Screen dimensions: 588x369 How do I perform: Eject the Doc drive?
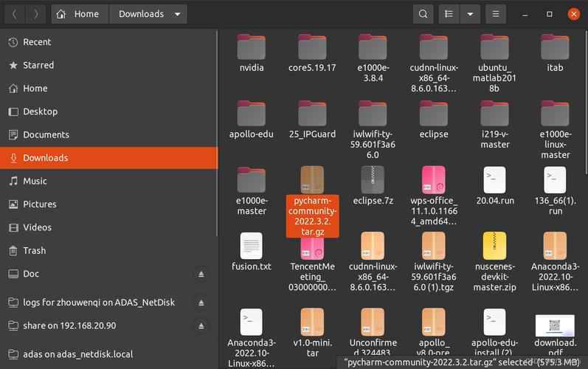point(201,274)
